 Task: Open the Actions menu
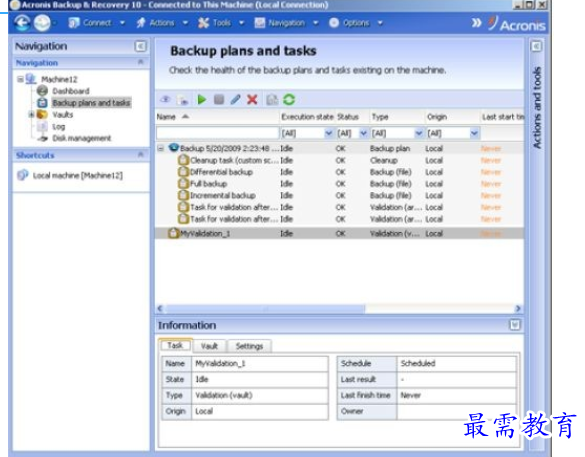coord(162,23)
